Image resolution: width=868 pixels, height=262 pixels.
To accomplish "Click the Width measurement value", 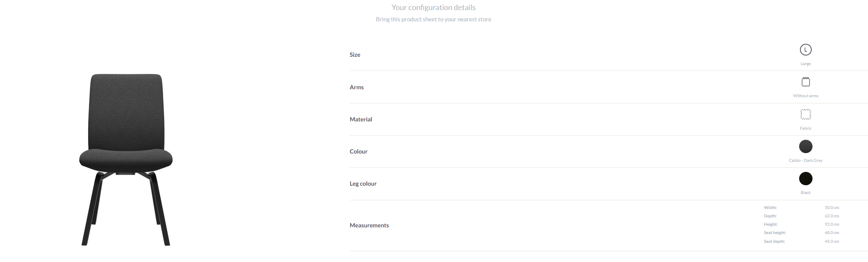I will (832, 208).
